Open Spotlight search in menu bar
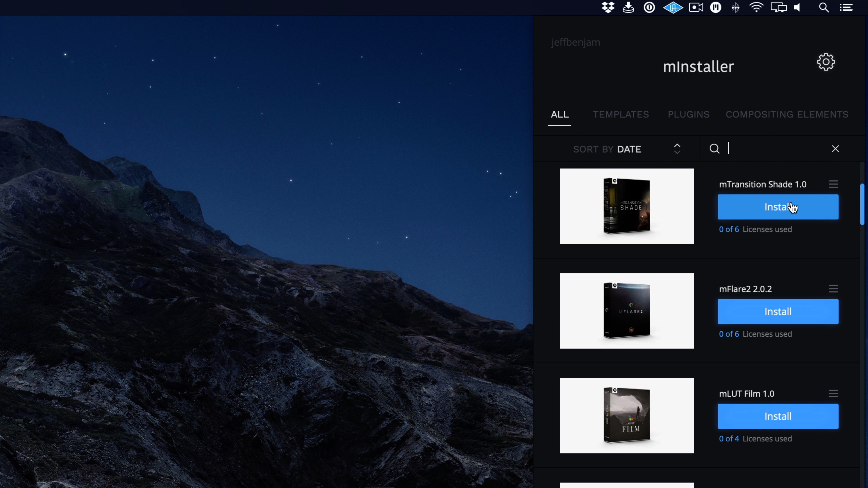 824,7
